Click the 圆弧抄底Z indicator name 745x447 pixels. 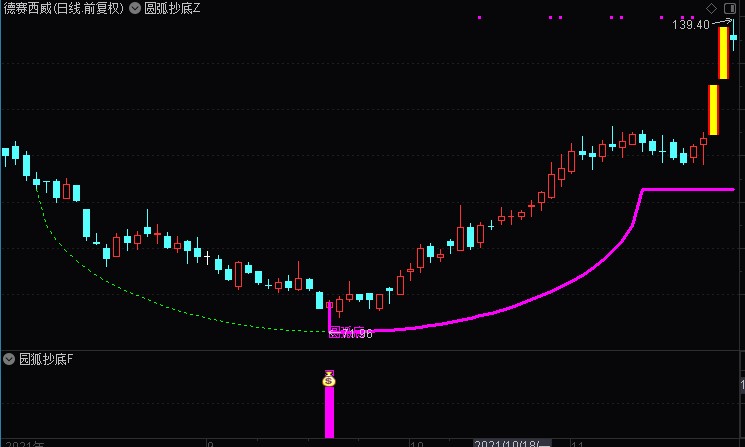pyautogui.click(x=172, y=8)
